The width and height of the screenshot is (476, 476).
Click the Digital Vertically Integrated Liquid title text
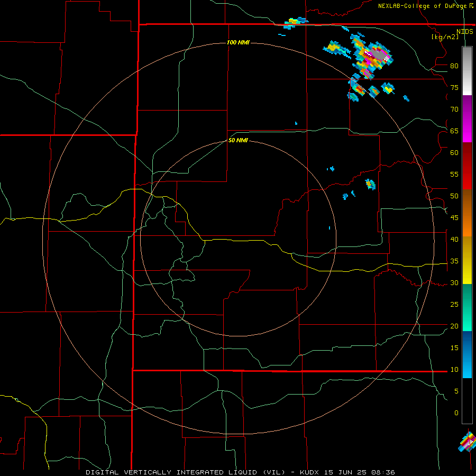pyautogui.click(x=185, y=472)
